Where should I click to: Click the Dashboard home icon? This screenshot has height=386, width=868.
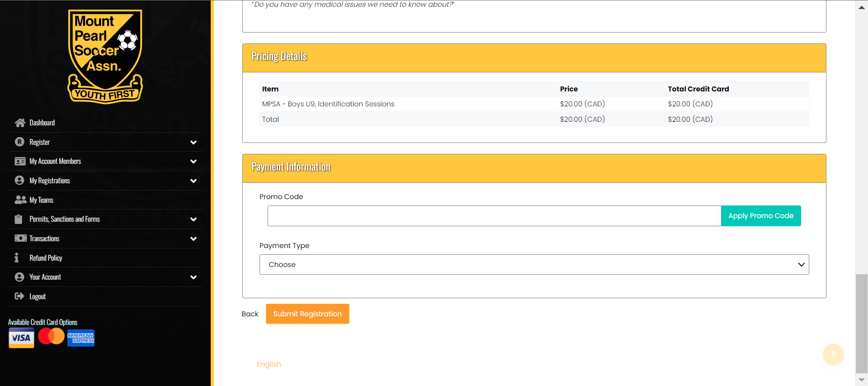(x=20, y=123)
